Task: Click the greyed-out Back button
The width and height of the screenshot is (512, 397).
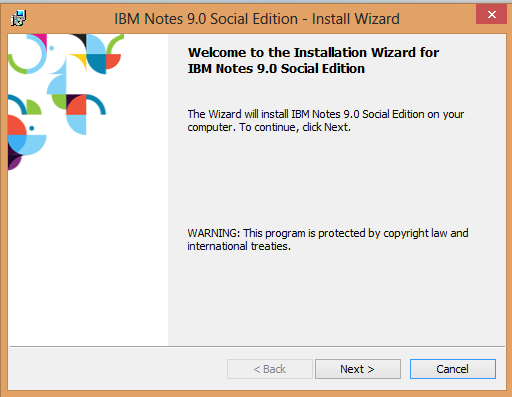Action: 270,369
